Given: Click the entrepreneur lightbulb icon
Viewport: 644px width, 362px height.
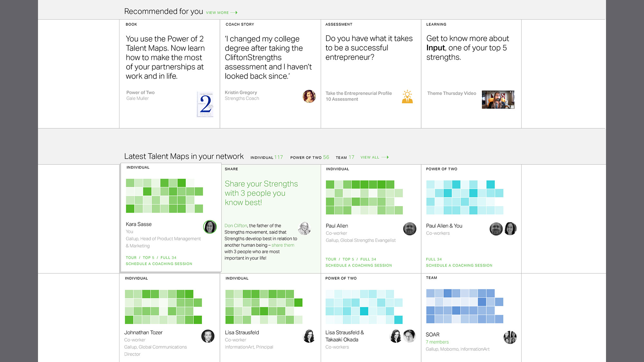Looking at the screenshot, I should point(407,97).
